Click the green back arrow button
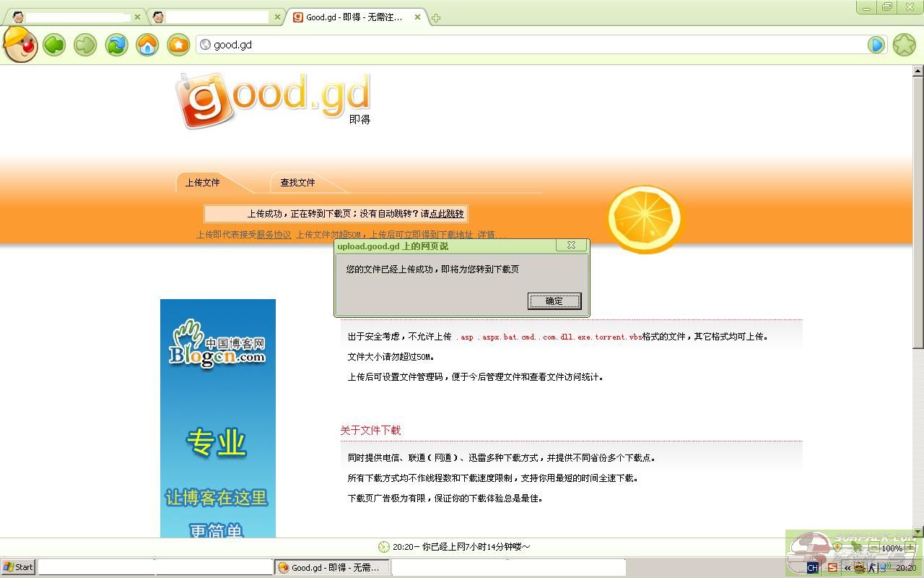Image resolution: width=924 pixels, height=578 pixels. (54, 45)
